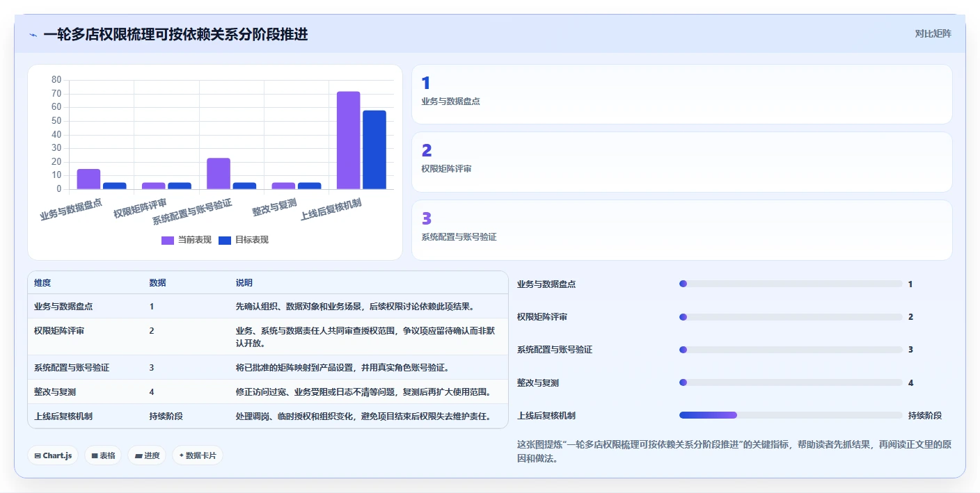Click the 上线后复核机制 progress bar
The image size is (980, 493).
click(x=791, y=415)
